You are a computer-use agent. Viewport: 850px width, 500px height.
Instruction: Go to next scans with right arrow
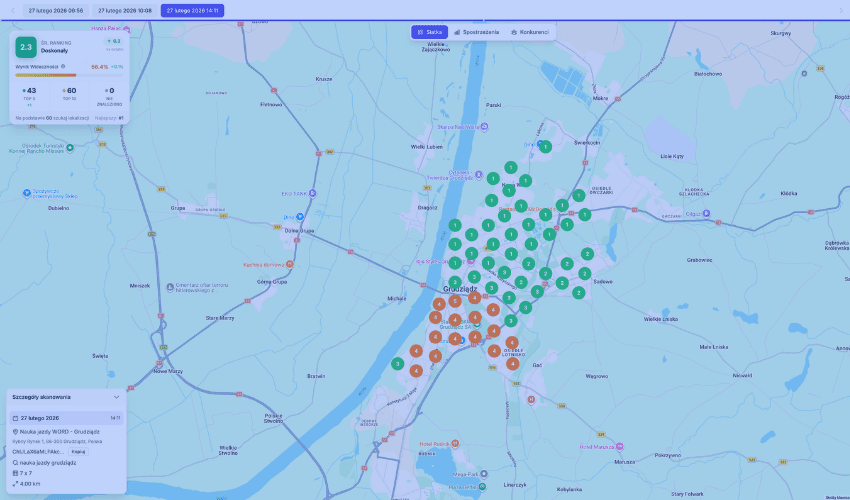tap(839, 10)
